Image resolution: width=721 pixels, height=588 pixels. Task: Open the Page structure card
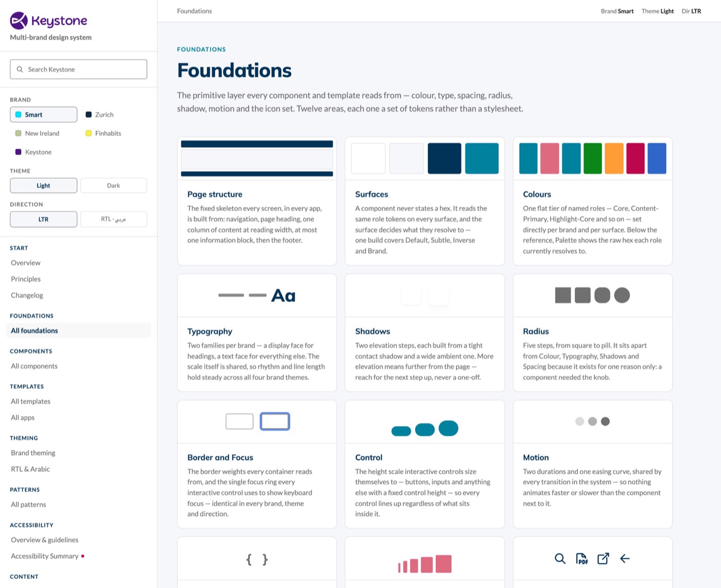(x=257, y=201)
